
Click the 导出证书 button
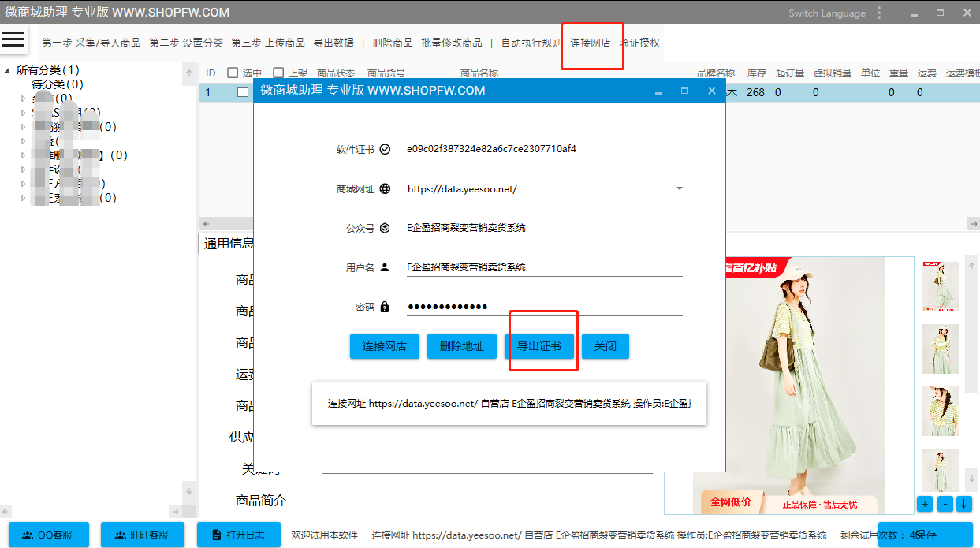point(539,346)
